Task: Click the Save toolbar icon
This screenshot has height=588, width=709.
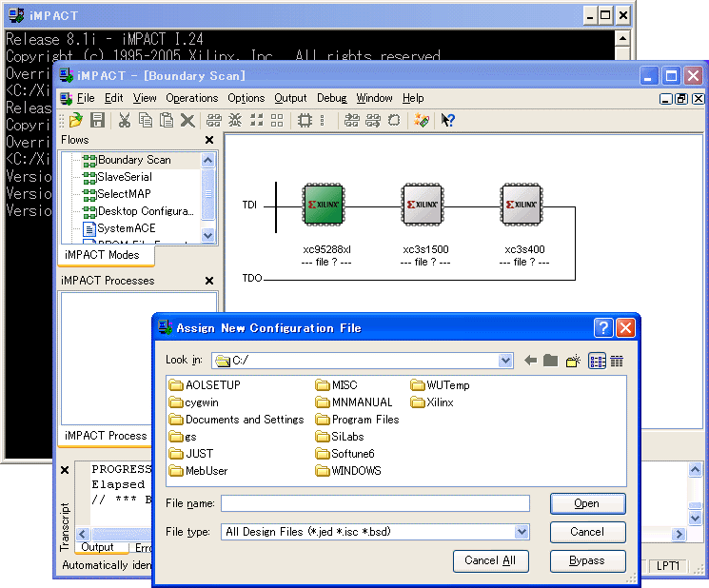Action: click(97, 121)
